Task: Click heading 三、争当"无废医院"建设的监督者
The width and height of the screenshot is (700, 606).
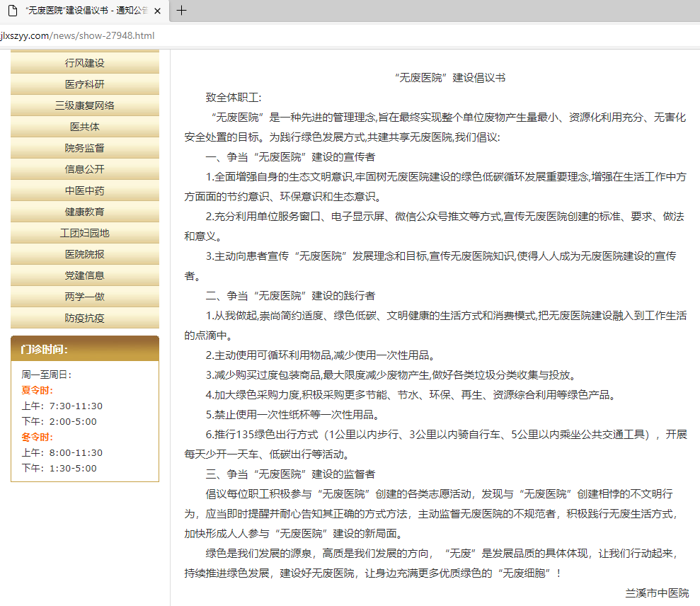Action: coord(290,474)
